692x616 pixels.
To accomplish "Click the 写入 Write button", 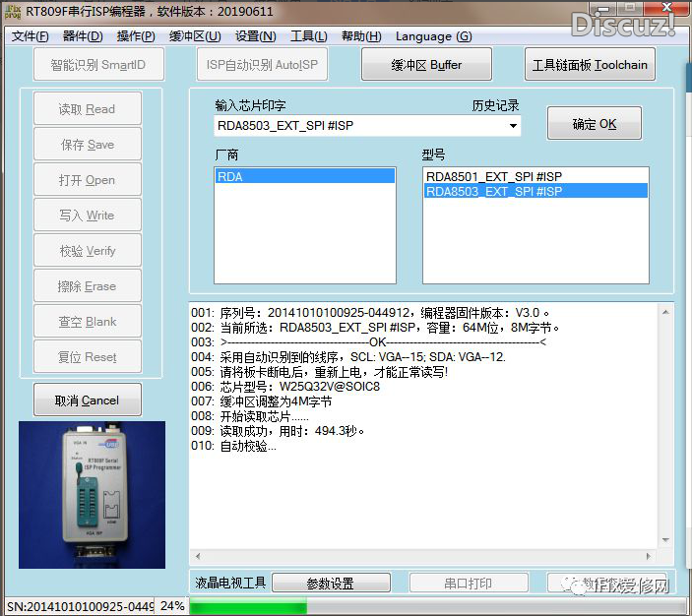I will [x=88, y=215].
